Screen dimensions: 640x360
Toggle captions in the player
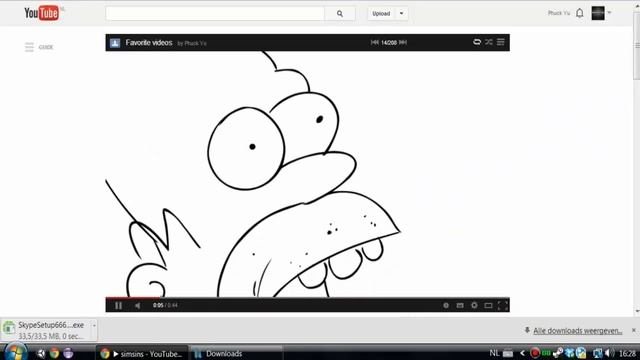coord(460,305)
